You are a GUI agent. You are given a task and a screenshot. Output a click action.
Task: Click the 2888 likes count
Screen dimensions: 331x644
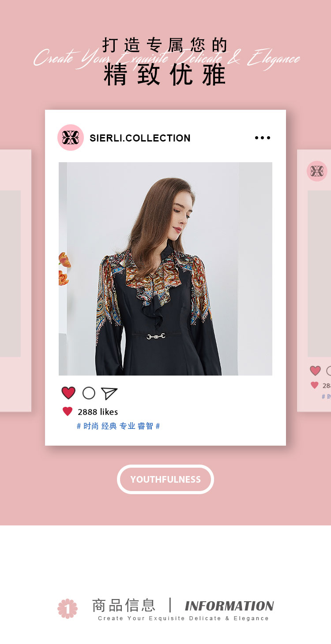[98, 412]
